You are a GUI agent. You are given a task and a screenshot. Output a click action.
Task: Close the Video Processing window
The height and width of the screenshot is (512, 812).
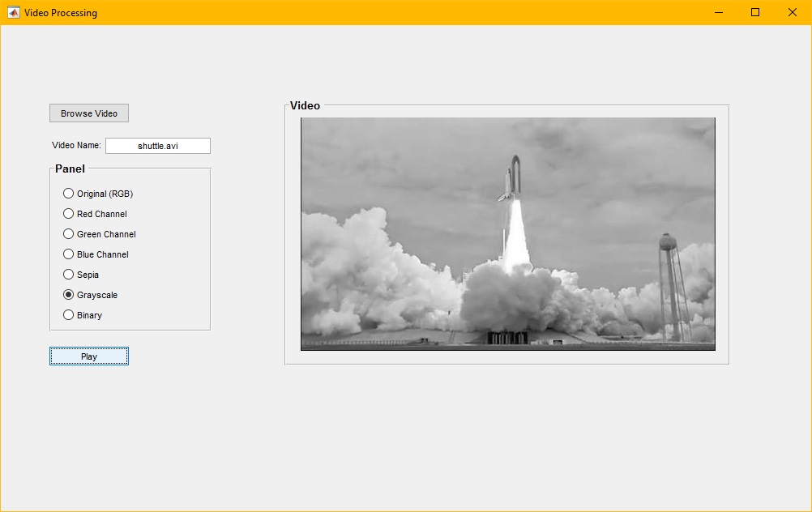[x=793, y=12]
